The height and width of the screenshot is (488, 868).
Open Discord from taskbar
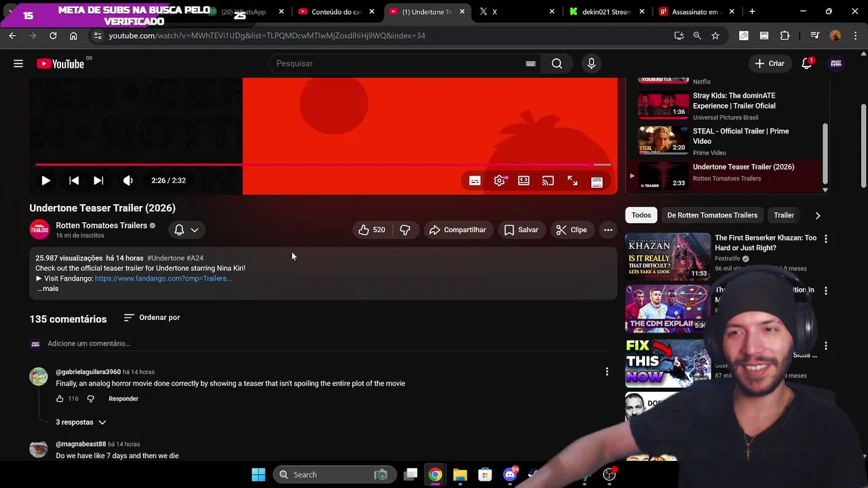coord(510,474)
